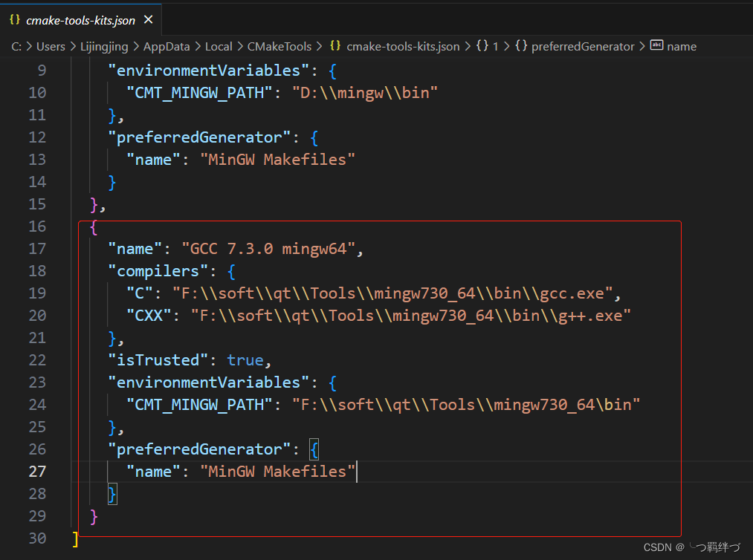Click the mingw730_64\bin path value on line 24
Image resolution: width=753 pixels, height=560 pixels.
pyautogui.click(x=466, y=405)
